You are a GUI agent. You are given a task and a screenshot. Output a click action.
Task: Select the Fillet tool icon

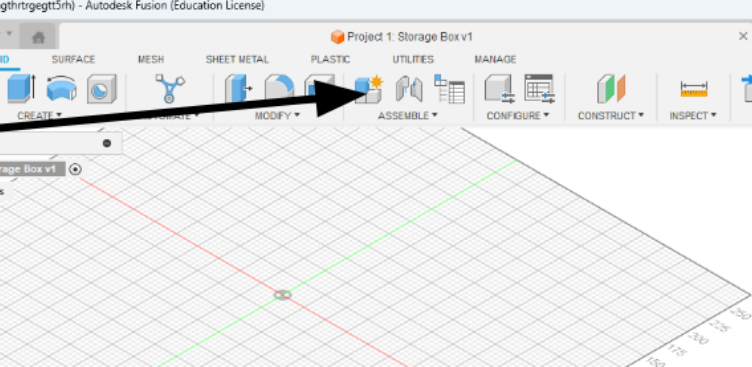pyautogui.click(x=279, y=88)
